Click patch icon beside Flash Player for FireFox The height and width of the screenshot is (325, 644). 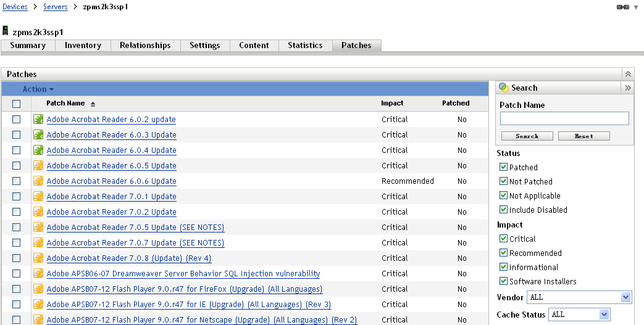coord(38,289)
